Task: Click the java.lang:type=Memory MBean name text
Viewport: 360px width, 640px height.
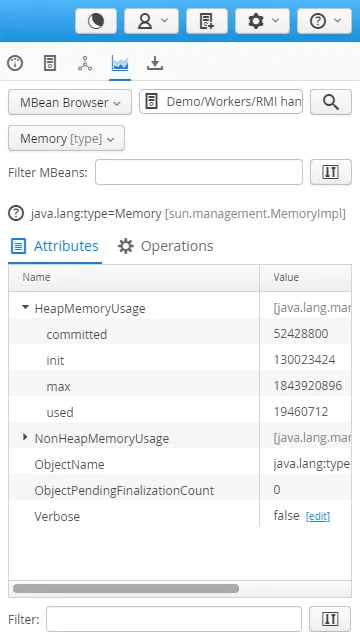Action: [96, 214]
